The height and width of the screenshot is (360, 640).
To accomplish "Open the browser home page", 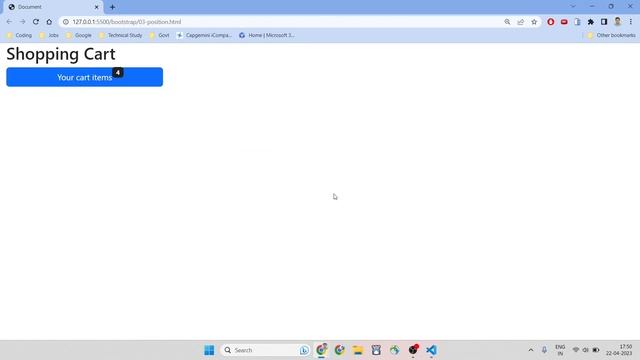I will 49,22.
